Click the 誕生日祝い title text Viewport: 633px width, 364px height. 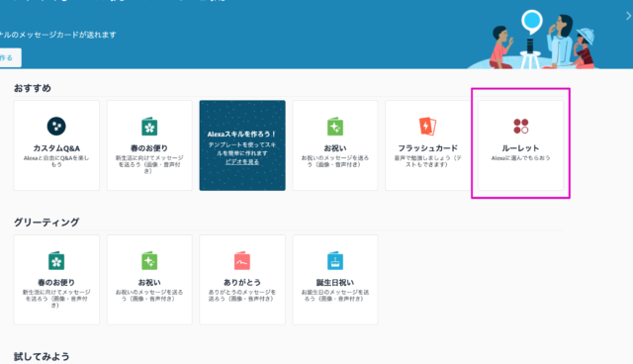[335, 282]
